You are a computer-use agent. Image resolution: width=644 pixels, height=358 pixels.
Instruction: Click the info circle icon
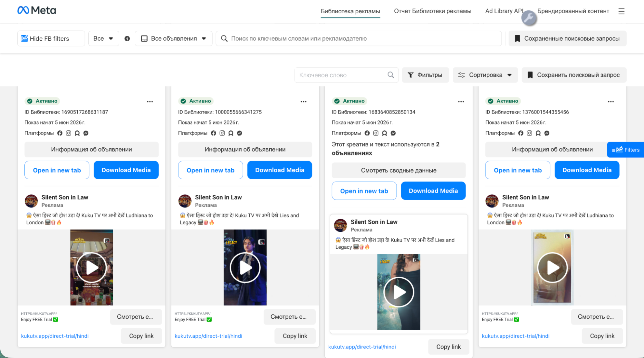click(127, 39)
